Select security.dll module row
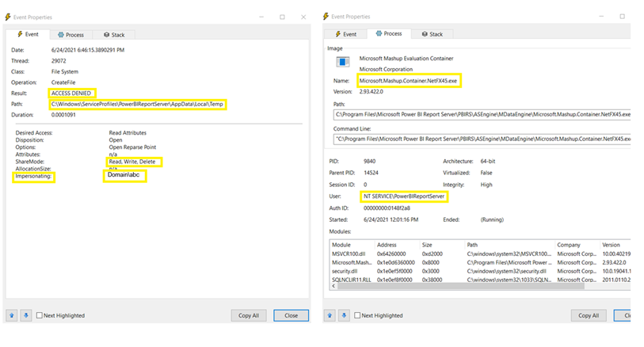Image resolution: width=644 pixels, height=347 pixels. coord(480,271)
